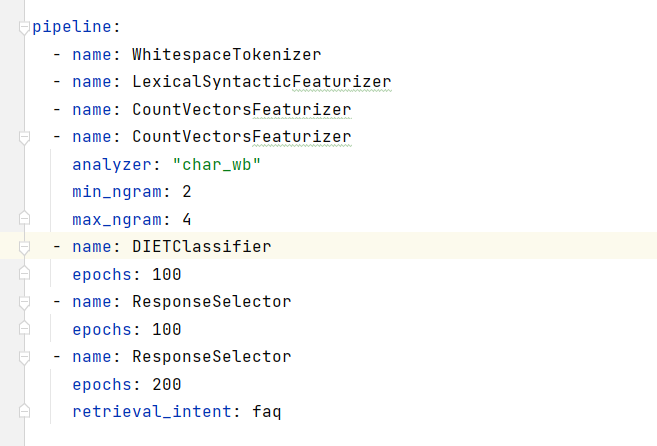Image resolution: width=657 pixels, height=446 pixels.
Task: Collapse the pipeline block fold marker
Action: pos(24,27)
